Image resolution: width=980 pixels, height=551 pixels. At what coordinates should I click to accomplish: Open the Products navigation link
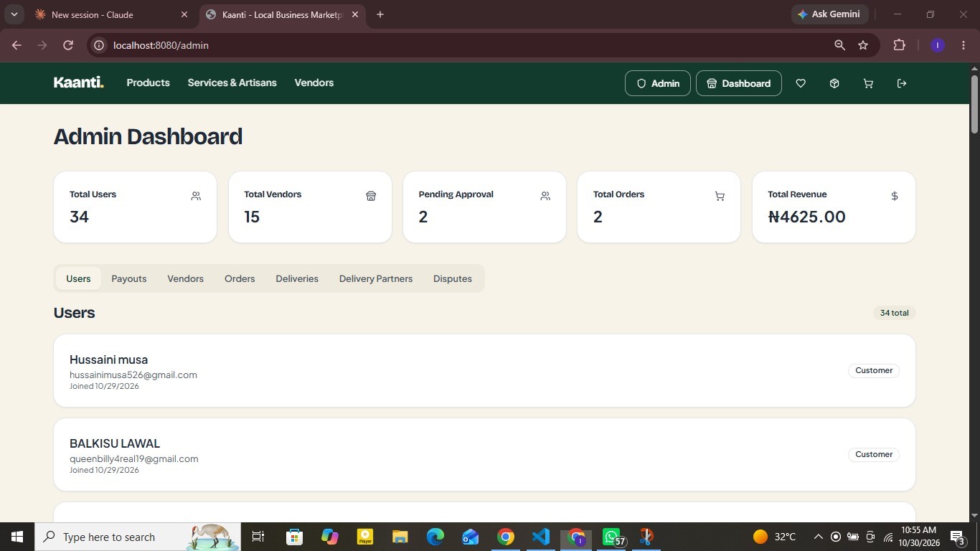pos(149,83)
